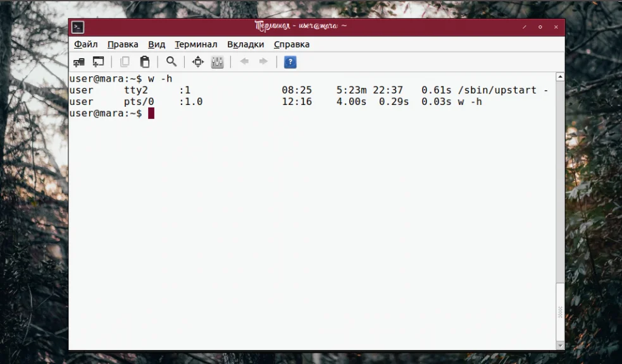Screen dimensions: 622x364
Task: Open the Вкладки menu
Action: coord(246,44)
